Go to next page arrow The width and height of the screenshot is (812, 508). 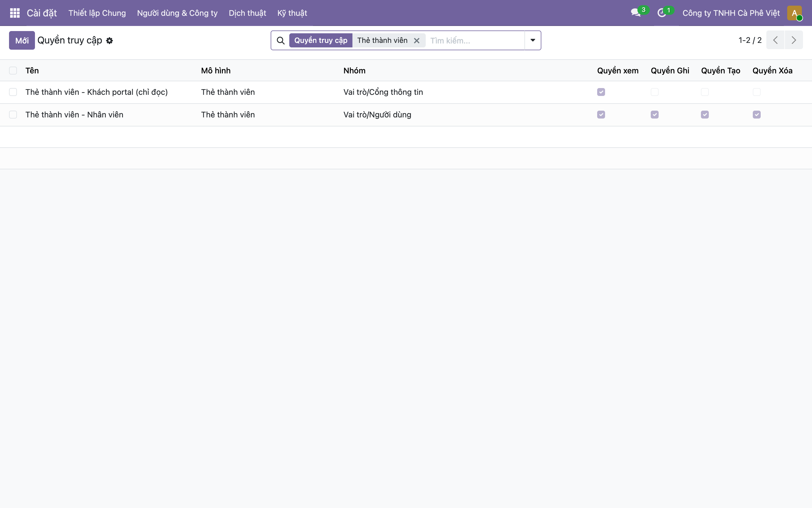pos(794,40)
